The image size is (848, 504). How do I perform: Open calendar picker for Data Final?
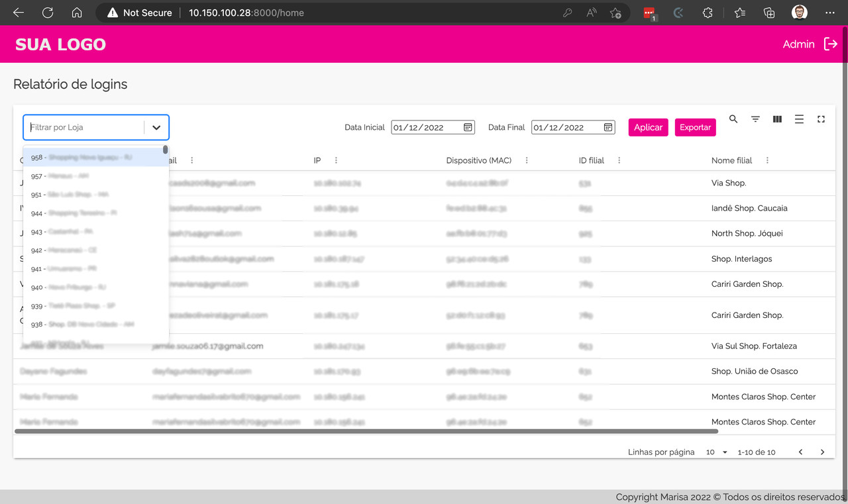point(608,127)
